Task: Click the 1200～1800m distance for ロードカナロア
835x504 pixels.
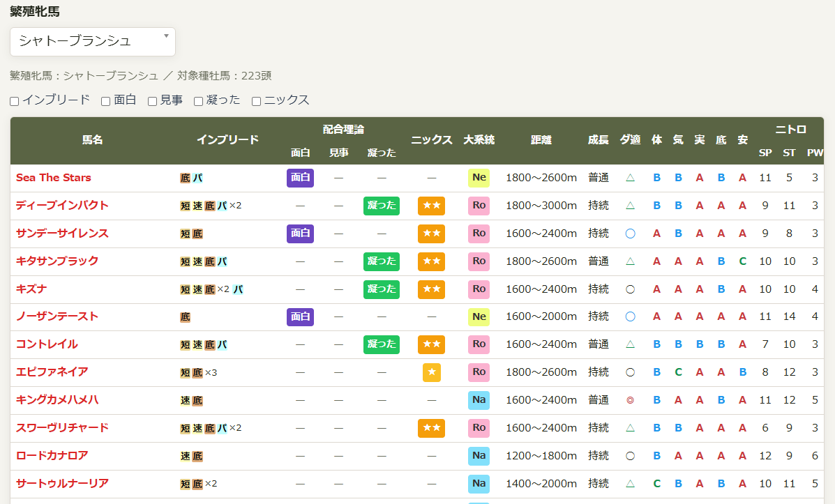Action: pos(541,456)
